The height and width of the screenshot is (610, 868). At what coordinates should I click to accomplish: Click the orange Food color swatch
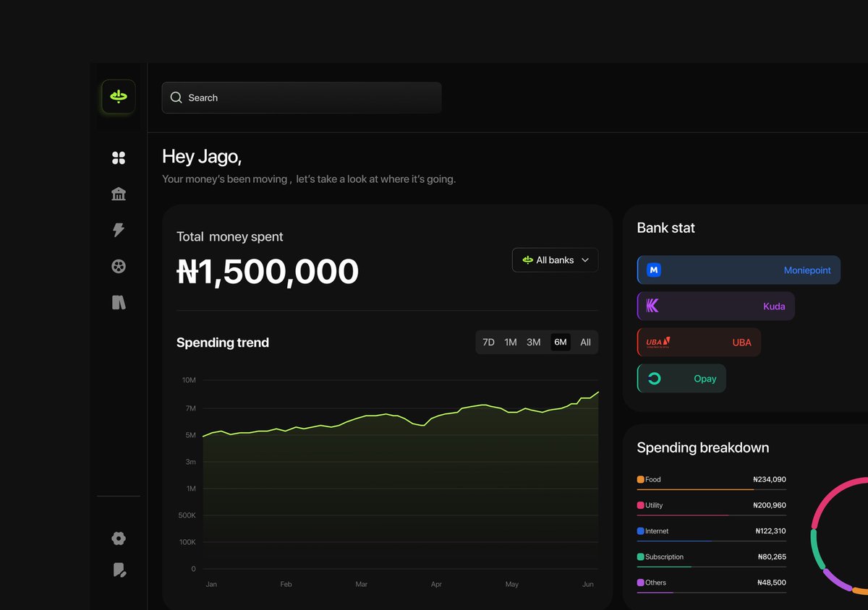(x=641, y=479)
